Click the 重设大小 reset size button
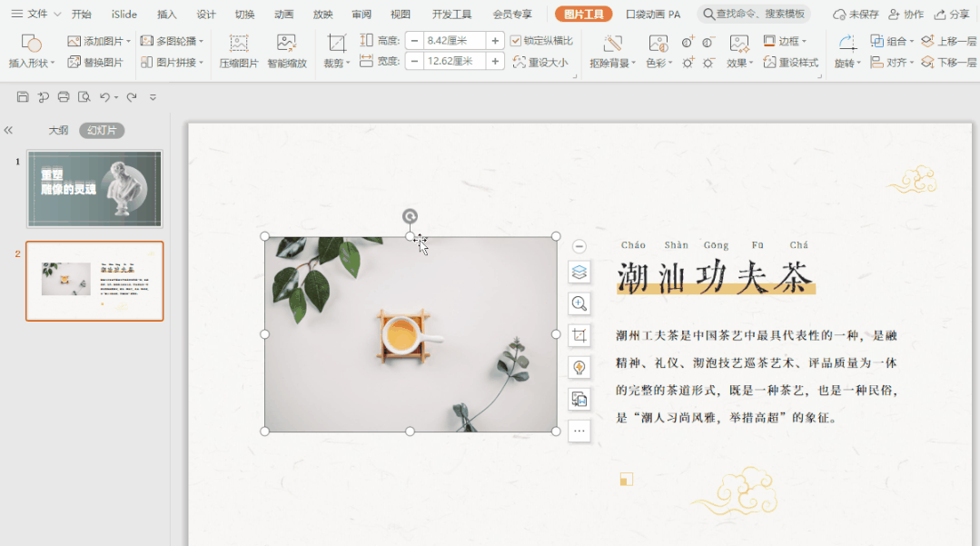Screen dimensions: 980x546 click(x=540, y=62)
